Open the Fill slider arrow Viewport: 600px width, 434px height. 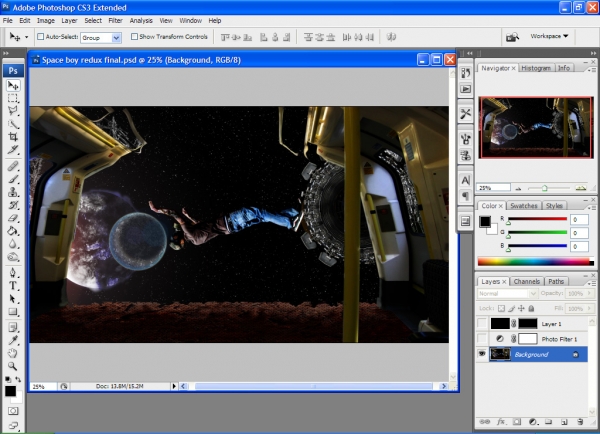(590, 308)
